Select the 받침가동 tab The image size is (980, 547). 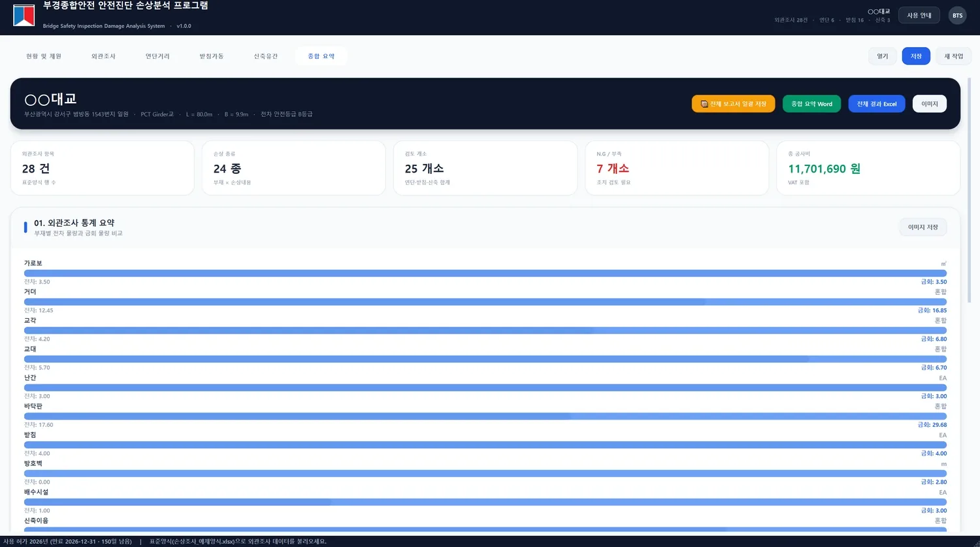[x=212, y=56]
